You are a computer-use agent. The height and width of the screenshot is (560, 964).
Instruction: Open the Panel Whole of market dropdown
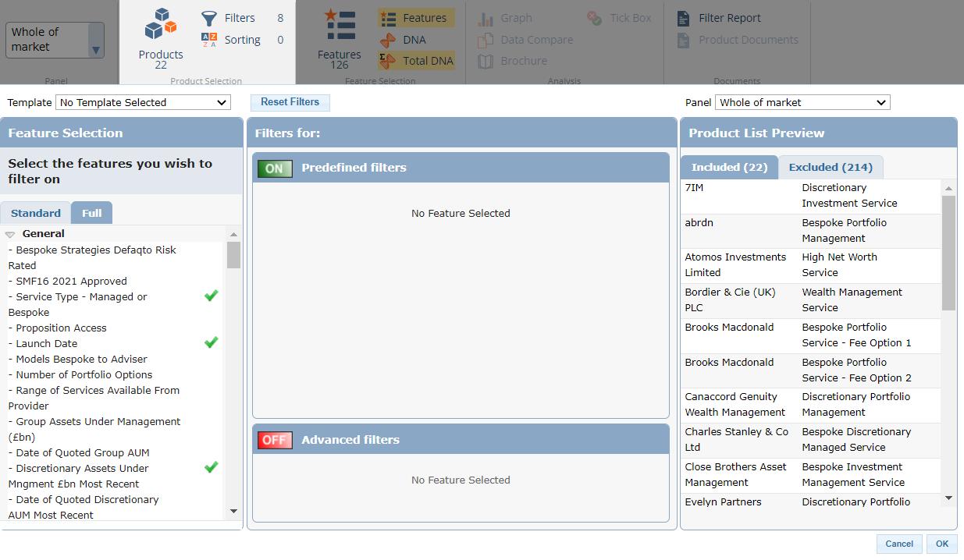(802, 102)
